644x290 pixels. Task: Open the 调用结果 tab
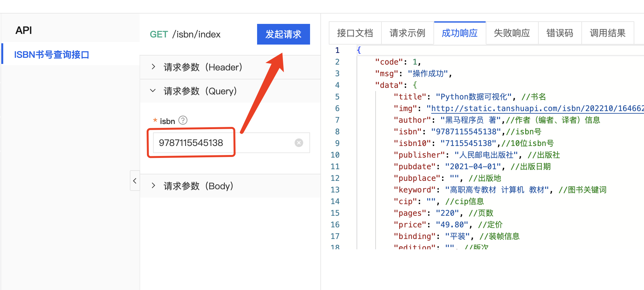point(608,33)
